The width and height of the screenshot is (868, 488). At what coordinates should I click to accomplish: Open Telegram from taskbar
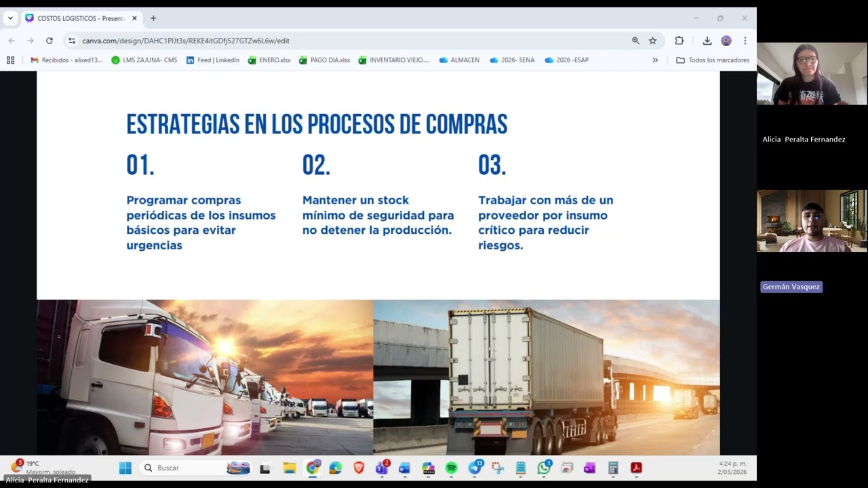pos(475,468)
